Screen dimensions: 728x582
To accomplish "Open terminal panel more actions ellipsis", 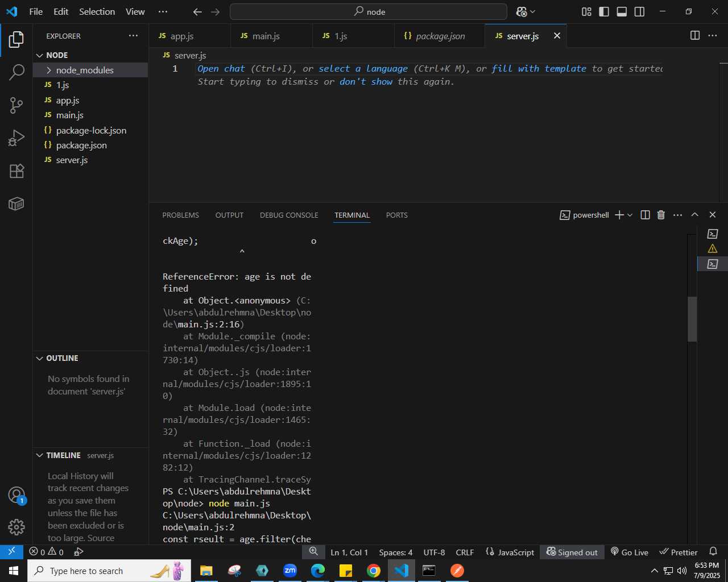I will (677, 215).
